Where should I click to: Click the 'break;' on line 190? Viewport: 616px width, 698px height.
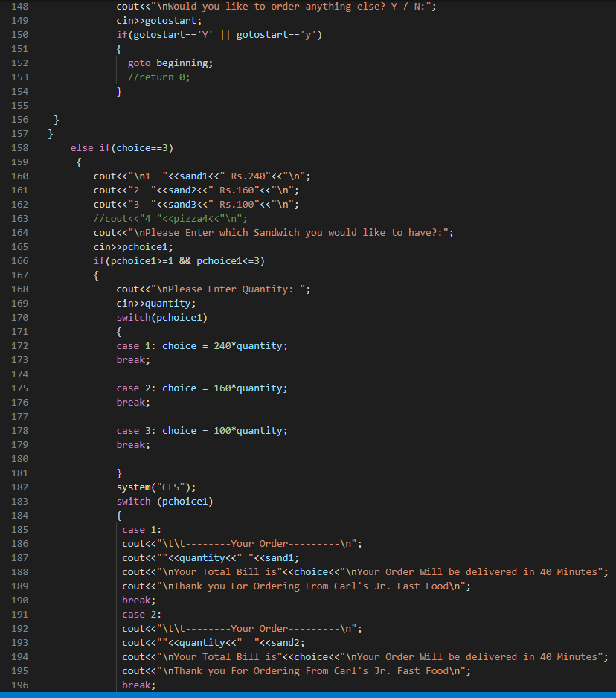pos(139,601)
